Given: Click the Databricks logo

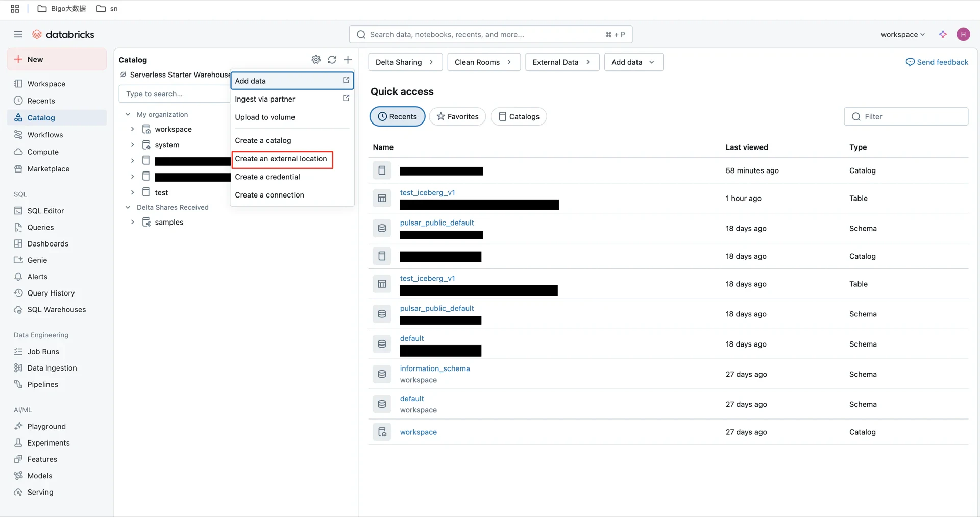Looking at the screenshot, I should (63, 34).
